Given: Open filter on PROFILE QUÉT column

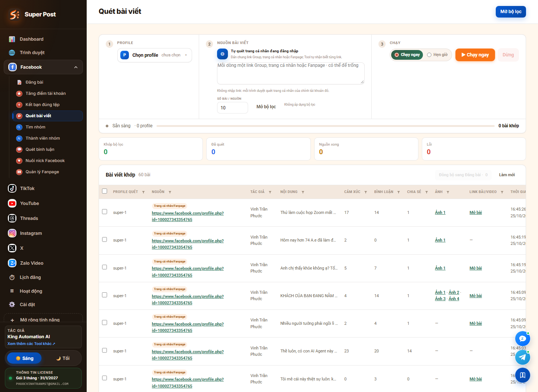Looking at the screenshot, I should tap(143, 192).
